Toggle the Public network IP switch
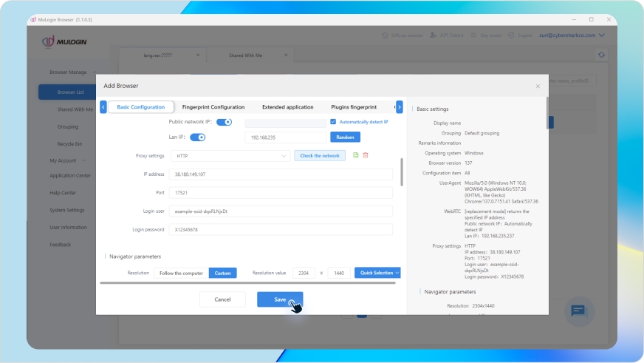The height and width of the screenshot is (363, 644). 224,122
